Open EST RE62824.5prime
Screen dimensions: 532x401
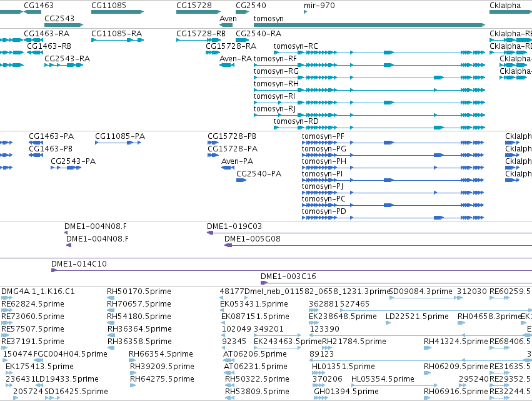click(33, 304)
